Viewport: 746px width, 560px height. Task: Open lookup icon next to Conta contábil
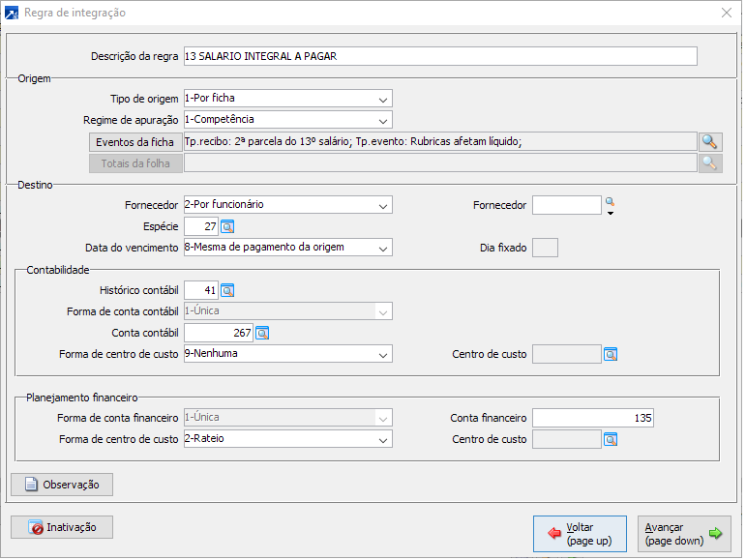pyautogui.click(x=261, y=333)
